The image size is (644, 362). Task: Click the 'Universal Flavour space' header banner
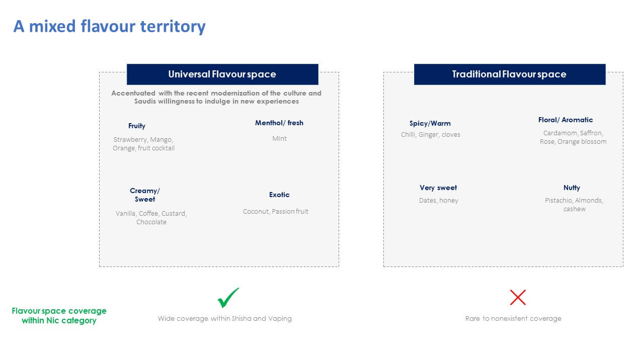tap(222, 74)
